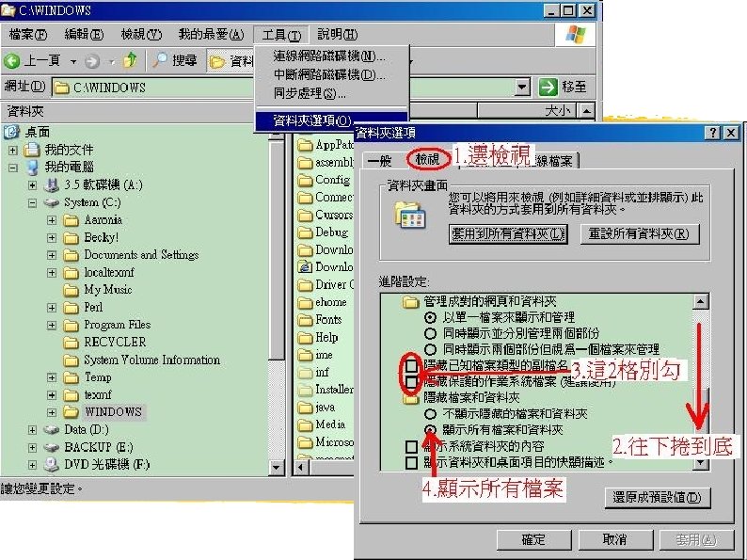Choose 資料夾選項(O) in Tools menu
Viewport: 747px width, 560px height.
(x=331, y=121)
